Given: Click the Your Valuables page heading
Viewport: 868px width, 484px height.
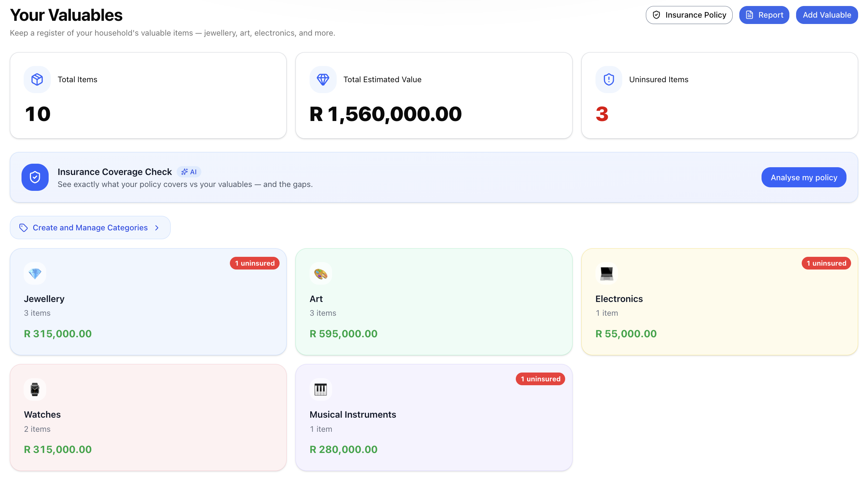Looking at the screenshot, I should (66, 15).
